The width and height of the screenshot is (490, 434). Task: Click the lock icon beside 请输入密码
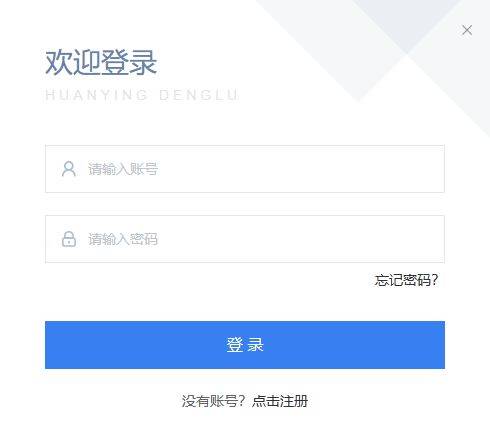[x=69, y=239]
